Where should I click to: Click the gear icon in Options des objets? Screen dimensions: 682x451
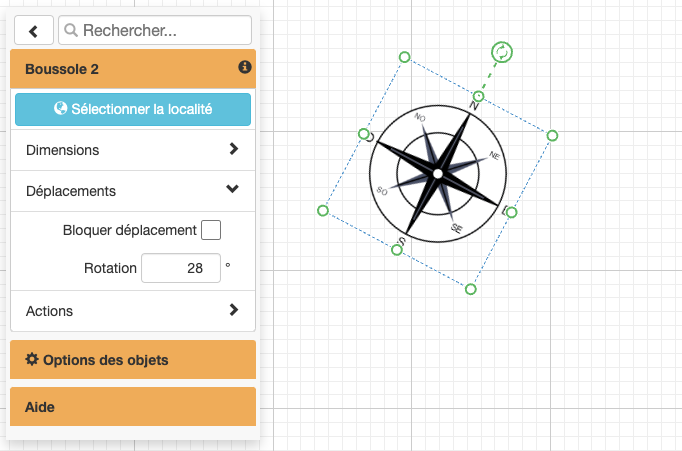(31, 359)
